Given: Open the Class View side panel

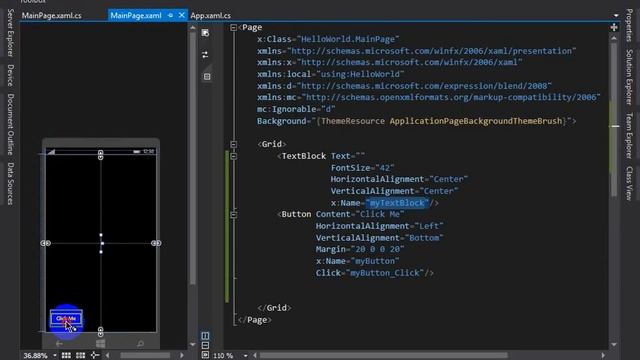Looking at the screenshot, I should [x=629, y=183].
